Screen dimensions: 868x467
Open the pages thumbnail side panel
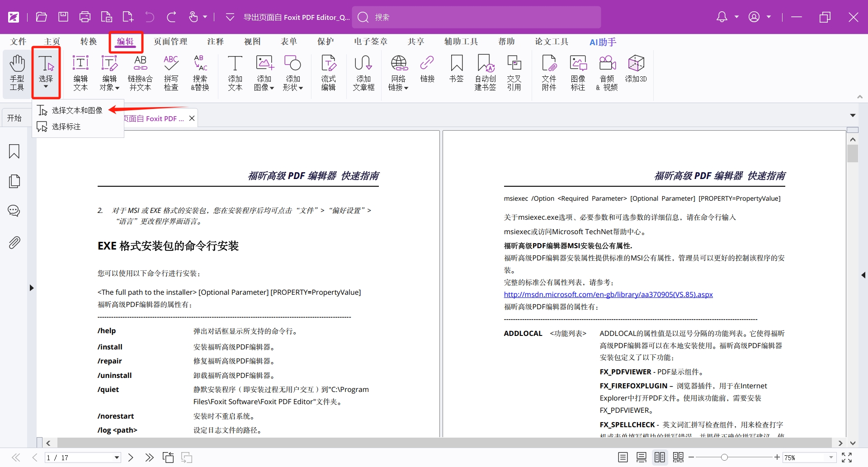(x=14, y=181)
